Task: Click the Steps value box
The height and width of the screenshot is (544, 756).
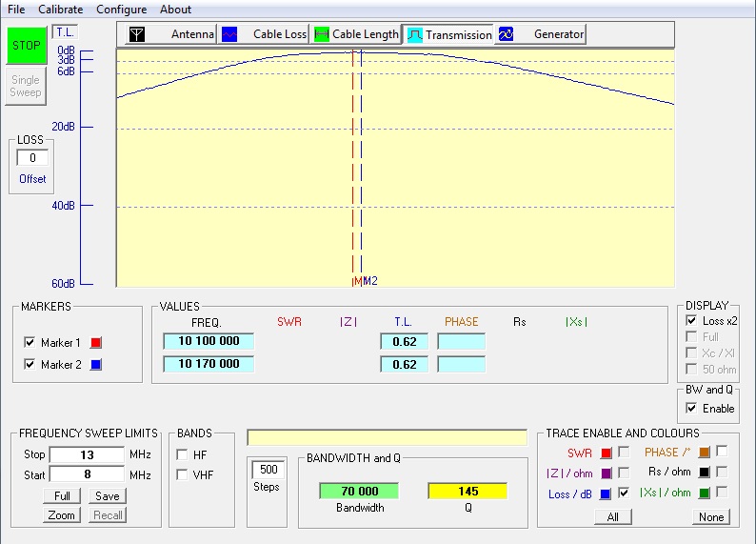Action: [x=266, y=470]
